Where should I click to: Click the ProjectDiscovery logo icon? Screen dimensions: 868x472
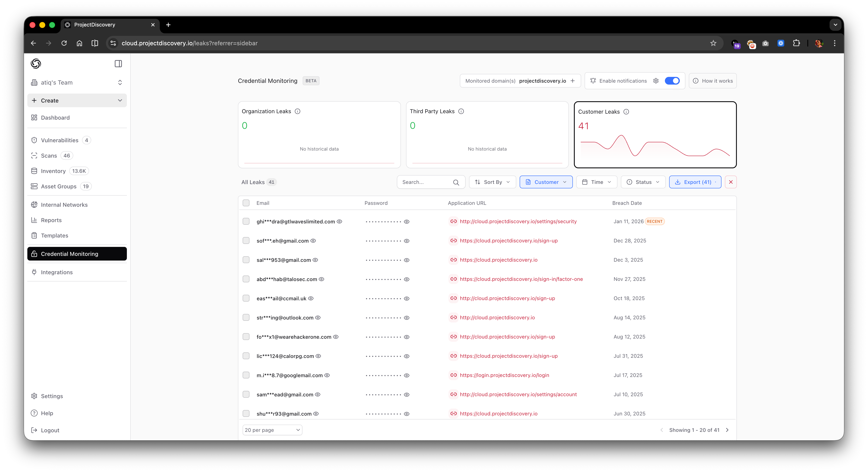tap(36, 64)
